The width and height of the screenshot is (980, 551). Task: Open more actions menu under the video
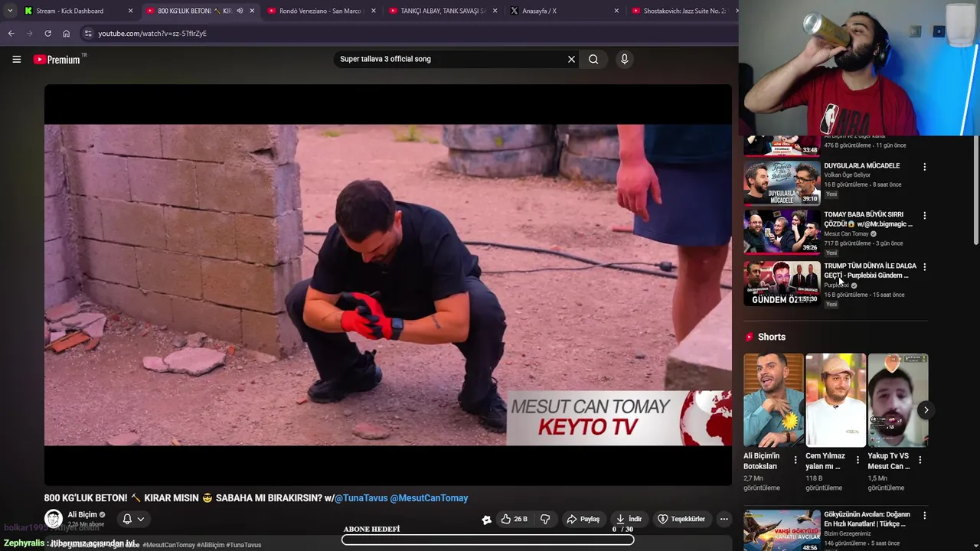pos(724,519)
